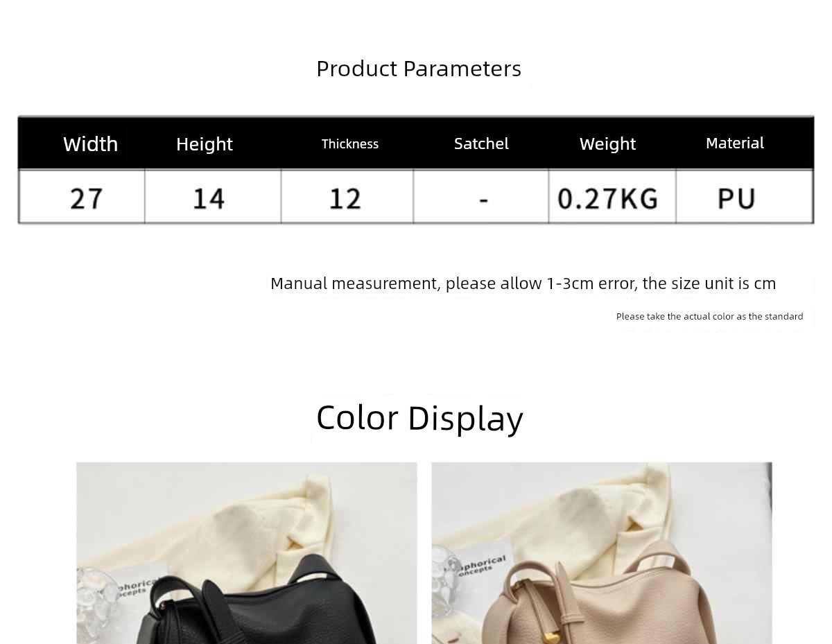
Task: Click the height value 14
Action: coord(209,198)
